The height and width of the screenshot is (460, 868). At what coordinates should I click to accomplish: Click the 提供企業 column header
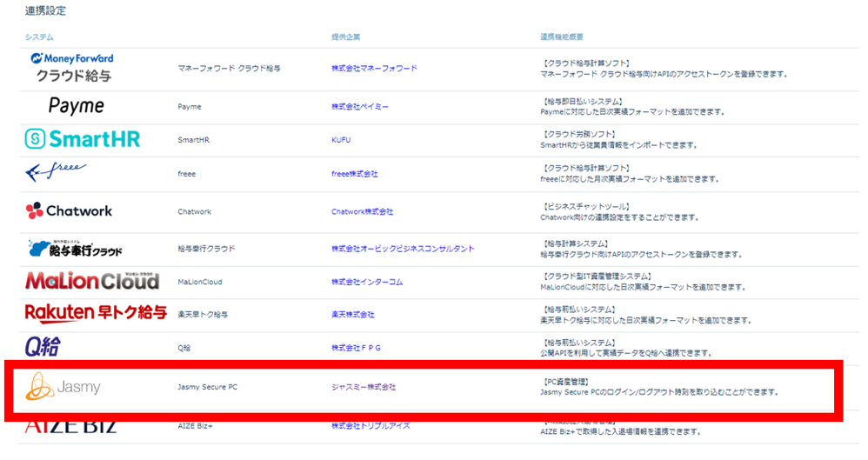tap(345, 37)
